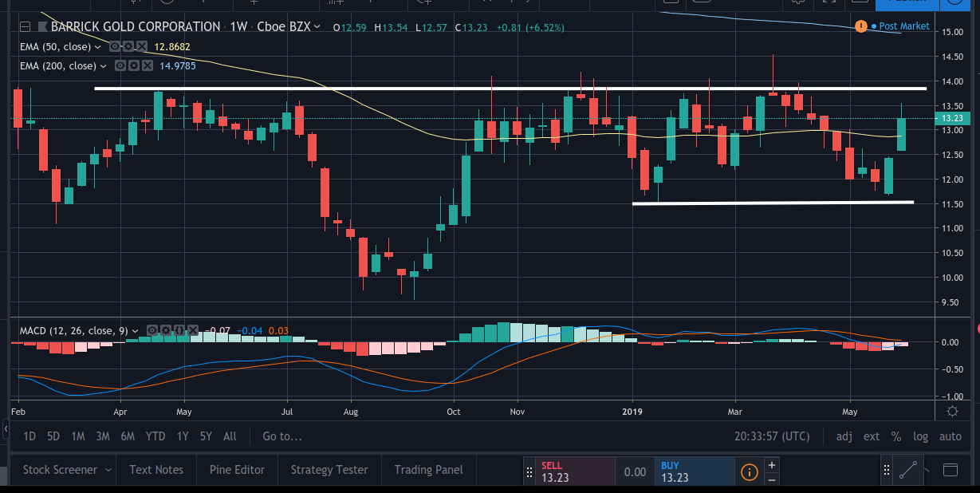
Task: Maximize the bottom panel window icon
Action: pos(949,469)
